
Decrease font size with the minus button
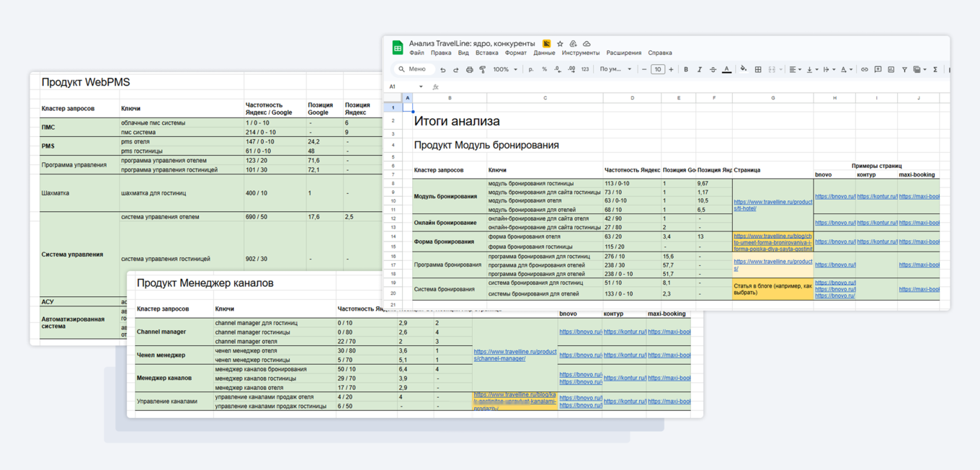coord(644,70)
